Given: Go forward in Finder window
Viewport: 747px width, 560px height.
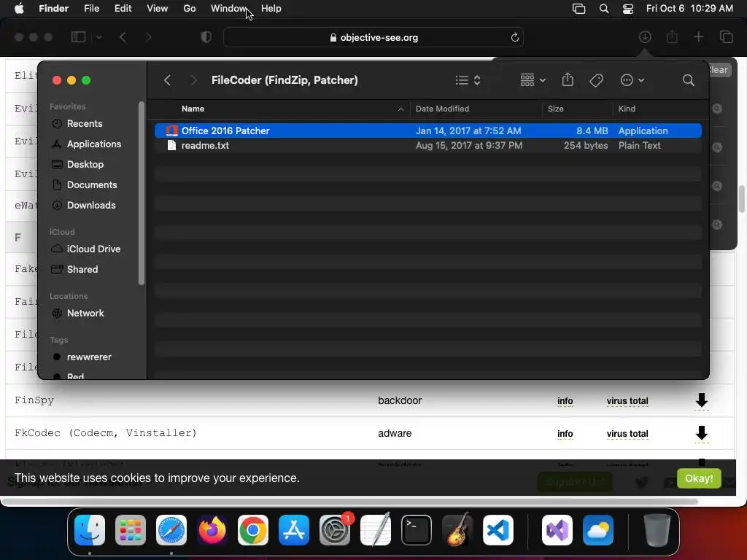Looking at the screenshot, I should (193, 80).
